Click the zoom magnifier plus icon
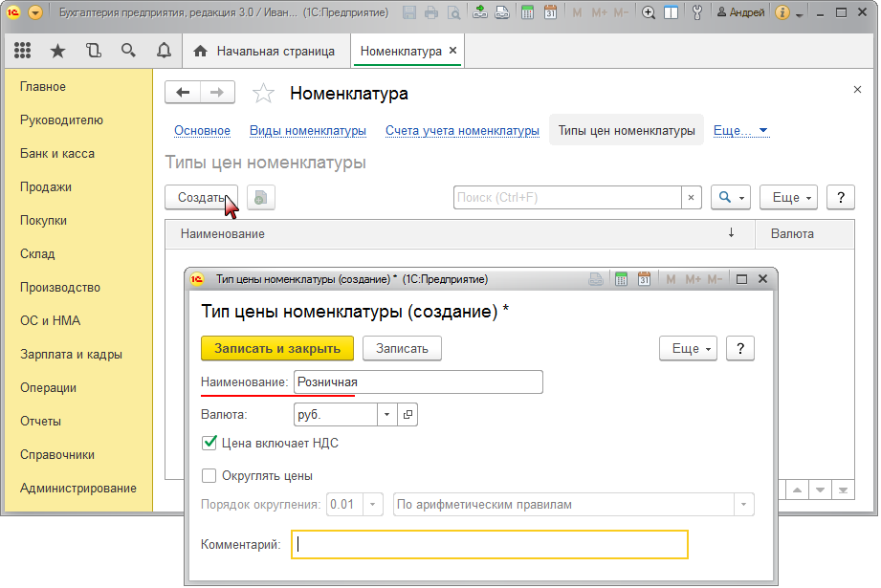 point(649,12)
